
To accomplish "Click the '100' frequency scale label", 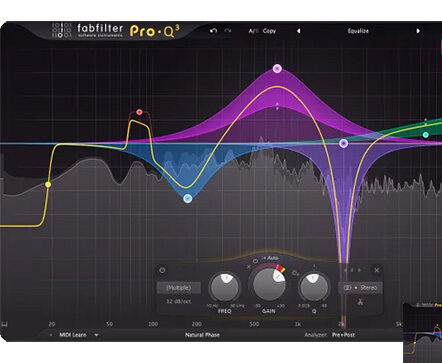I will 153,324.
